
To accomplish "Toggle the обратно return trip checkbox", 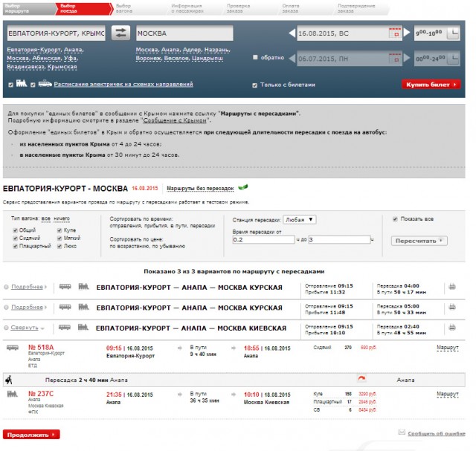I will tap(256, 57).
